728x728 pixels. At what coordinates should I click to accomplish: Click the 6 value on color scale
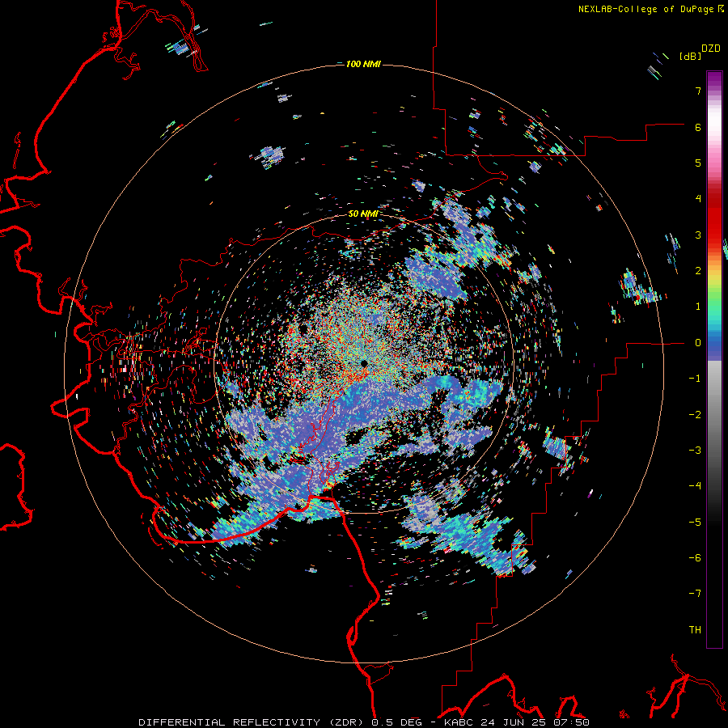(698, 127)
